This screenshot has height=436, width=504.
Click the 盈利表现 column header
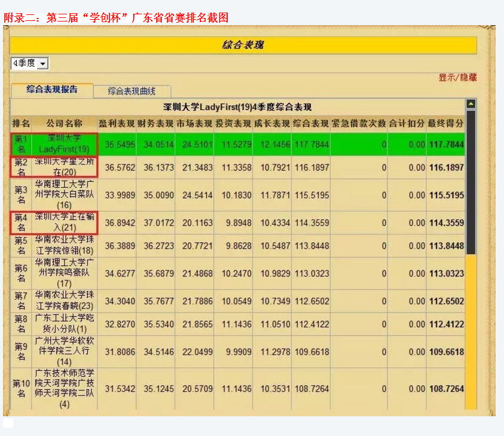pos(117,123)
